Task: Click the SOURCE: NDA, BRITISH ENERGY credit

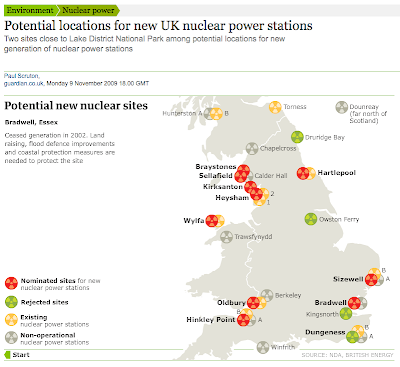Action: point(347,355)
